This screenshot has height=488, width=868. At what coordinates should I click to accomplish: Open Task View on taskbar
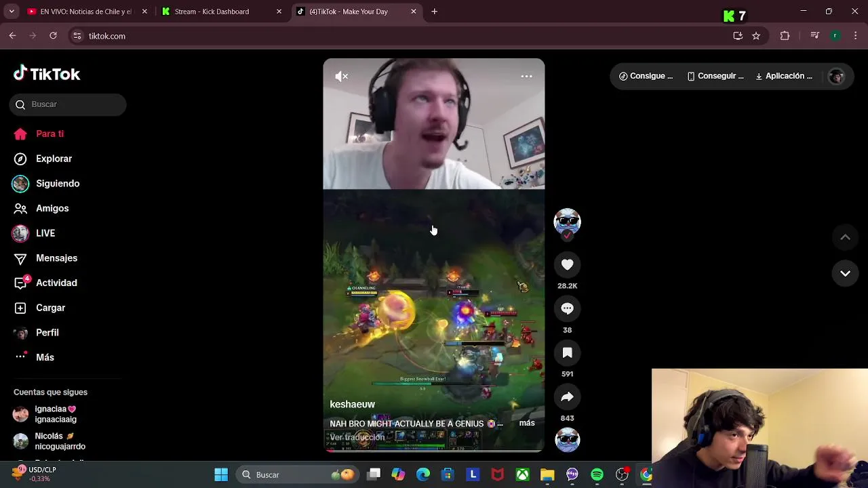374,475
